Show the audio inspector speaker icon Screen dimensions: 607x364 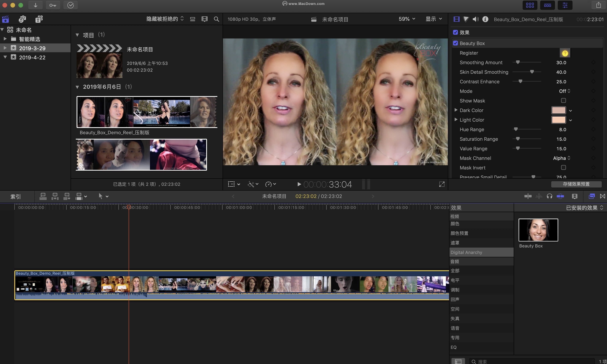476,19
